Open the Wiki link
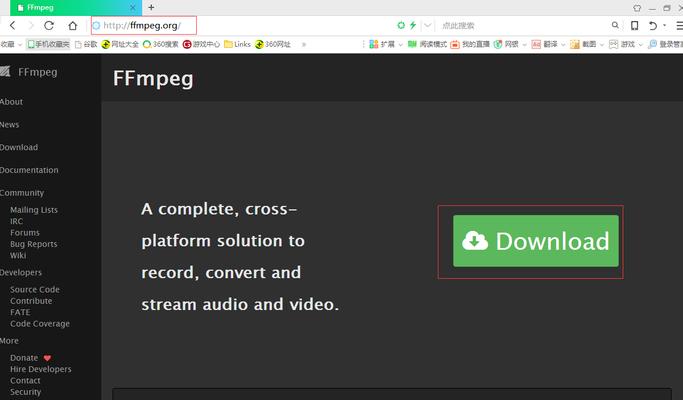This screenshot has height=400, width=683. point(18,255)
